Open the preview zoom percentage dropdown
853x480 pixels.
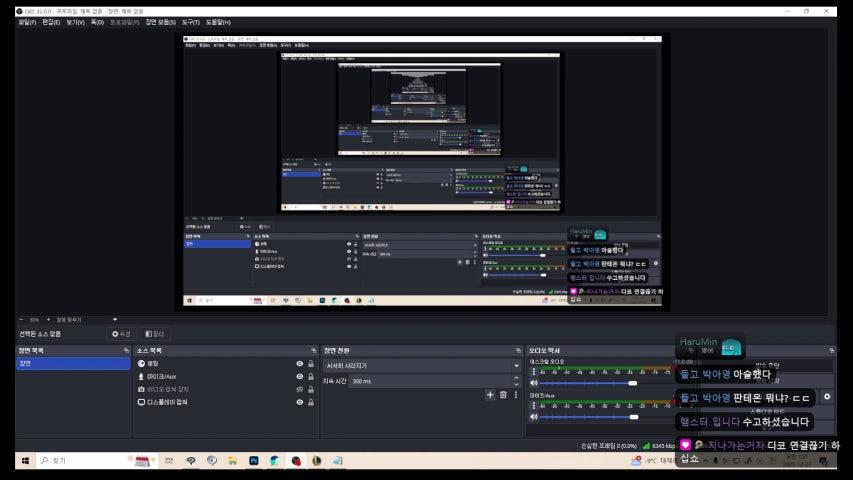34,320
